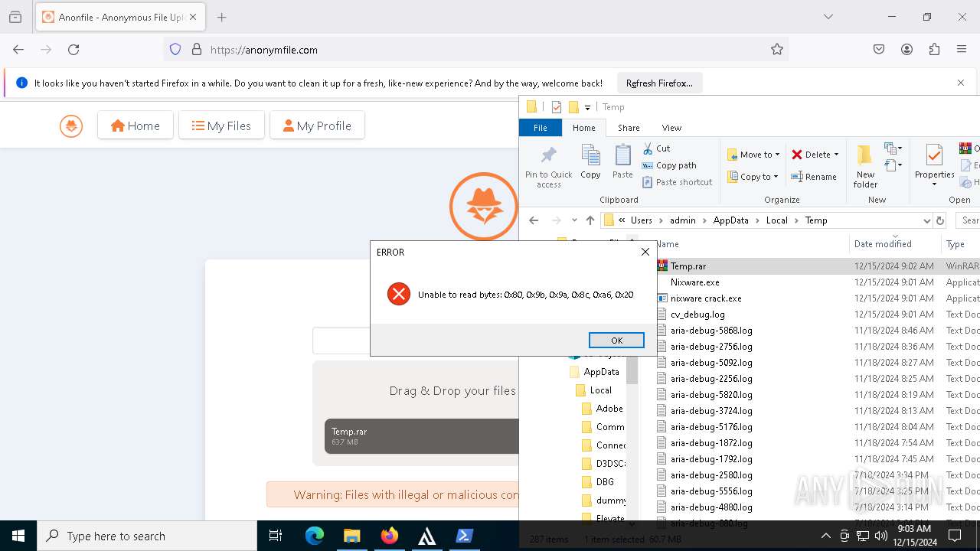Click Refresh Firefox button

[659, 83]
